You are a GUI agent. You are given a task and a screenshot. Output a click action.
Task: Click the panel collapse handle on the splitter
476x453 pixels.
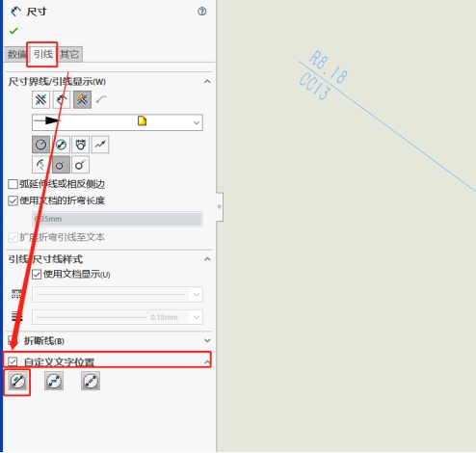(220, 206)
